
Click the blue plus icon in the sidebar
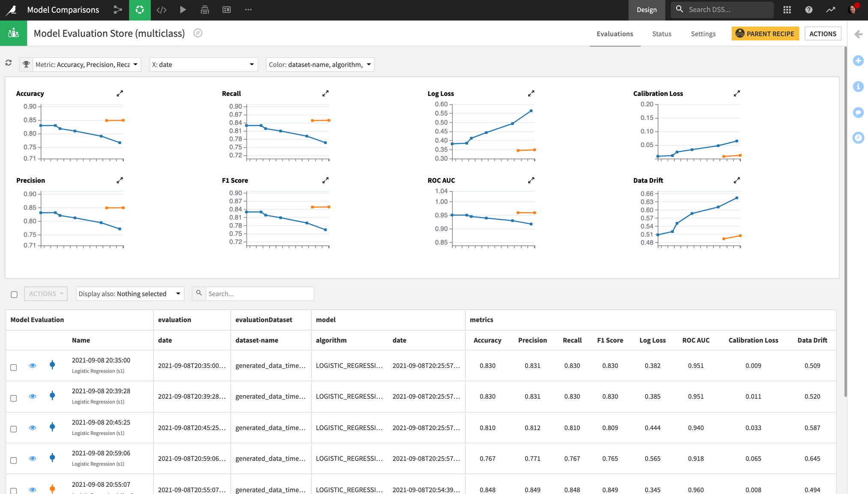click(x=858, y=60)
